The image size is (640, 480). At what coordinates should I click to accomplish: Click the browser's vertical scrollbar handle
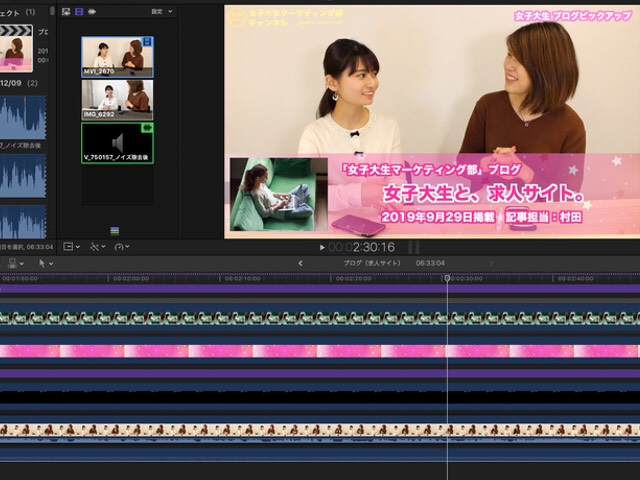click(x=52, y=11)
